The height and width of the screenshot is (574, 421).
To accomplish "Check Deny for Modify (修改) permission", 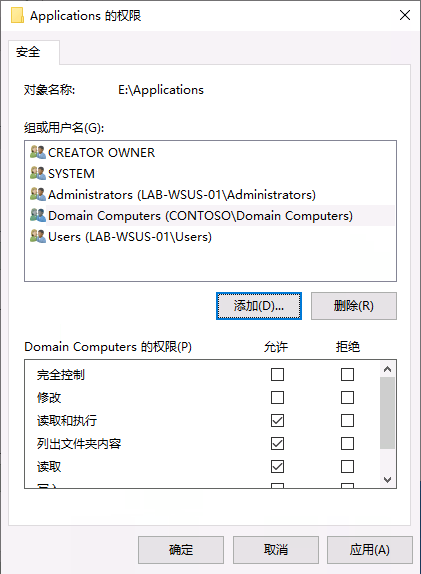I will click(347, 398).
